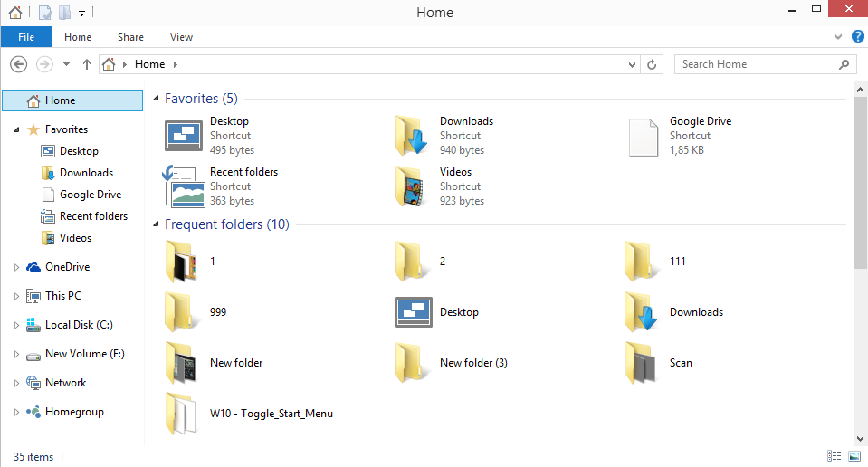Viewport: 868px width, 467px height.
Task: Open Recent folders in the sidebar
Action: pyautogui.click(x=93, y=215)
